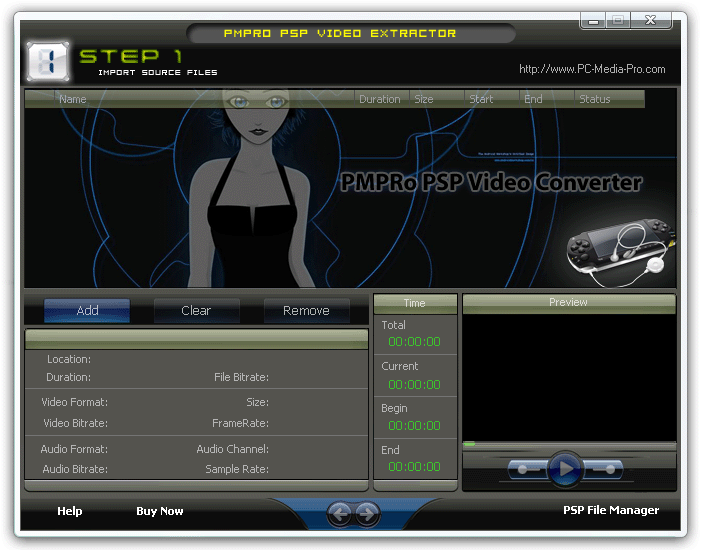Image resolution: width=701 pixels, height=550 pixels.
Task: Click the Location label in file info
Action: point(69,359)
